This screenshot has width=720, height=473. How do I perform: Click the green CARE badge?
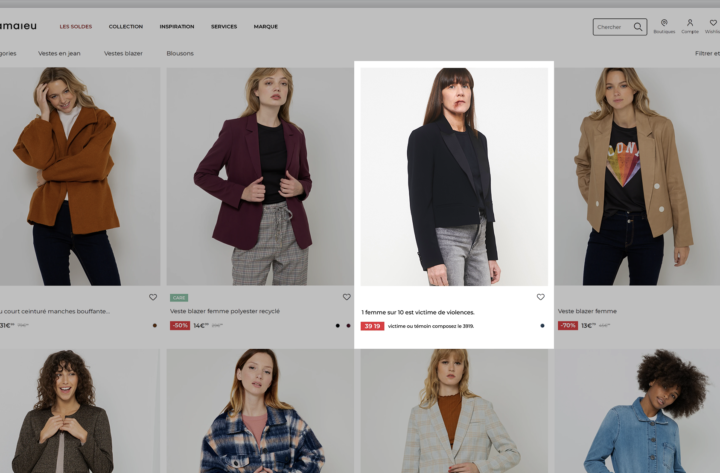[x=179, y=298]
